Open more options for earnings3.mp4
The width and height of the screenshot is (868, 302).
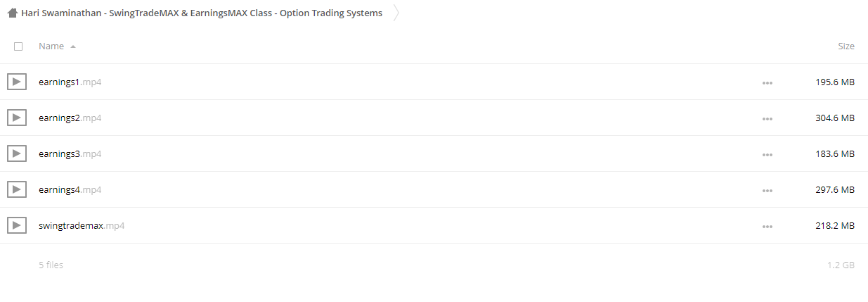767,155
